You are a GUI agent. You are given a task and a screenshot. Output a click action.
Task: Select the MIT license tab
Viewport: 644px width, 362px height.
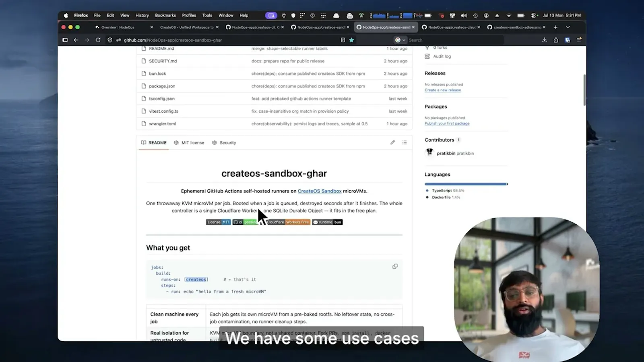point(189,143)
